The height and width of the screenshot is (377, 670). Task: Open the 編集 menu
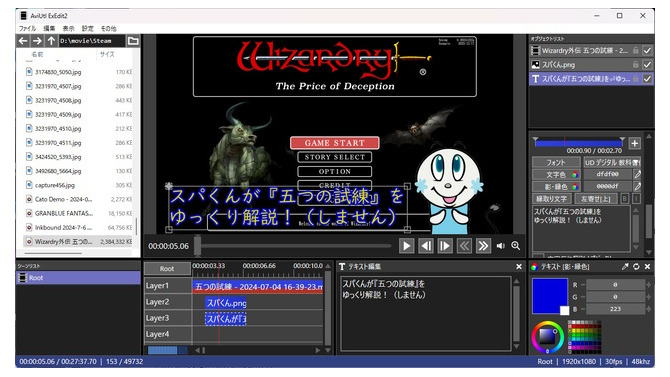(x=49, y=28)
